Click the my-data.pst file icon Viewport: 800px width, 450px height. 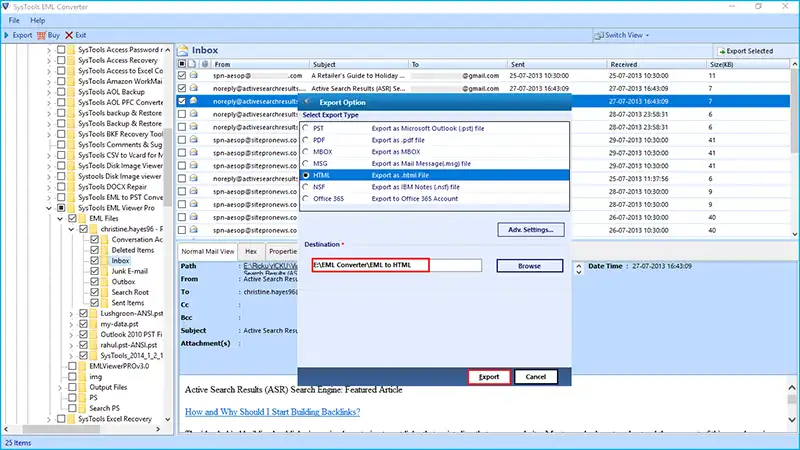93,324
